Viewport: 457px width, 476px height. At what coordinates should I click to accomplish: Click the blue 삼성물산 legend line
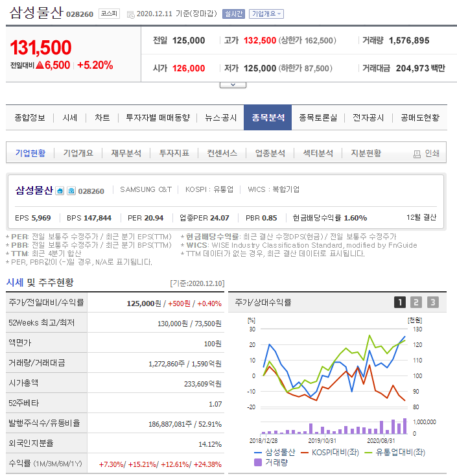pos(257,453)
